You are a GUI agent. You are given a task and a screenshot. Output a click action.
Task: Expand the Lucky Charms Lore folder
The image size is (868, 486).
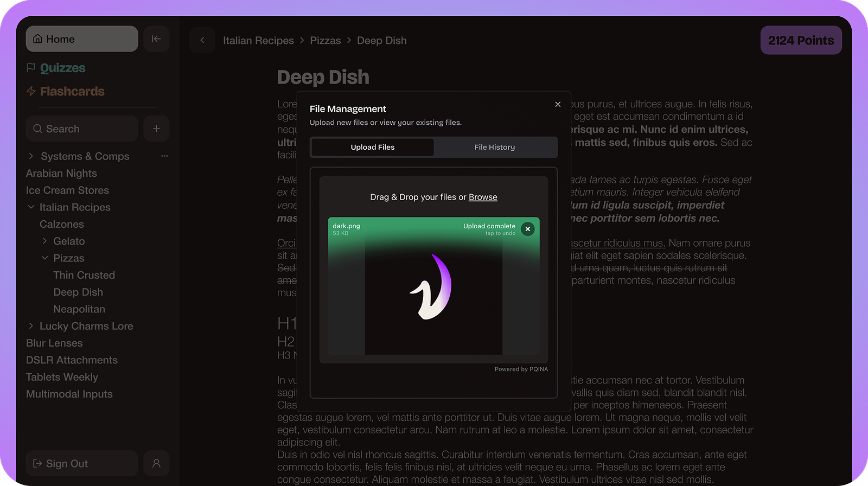[x=31, y=326]
